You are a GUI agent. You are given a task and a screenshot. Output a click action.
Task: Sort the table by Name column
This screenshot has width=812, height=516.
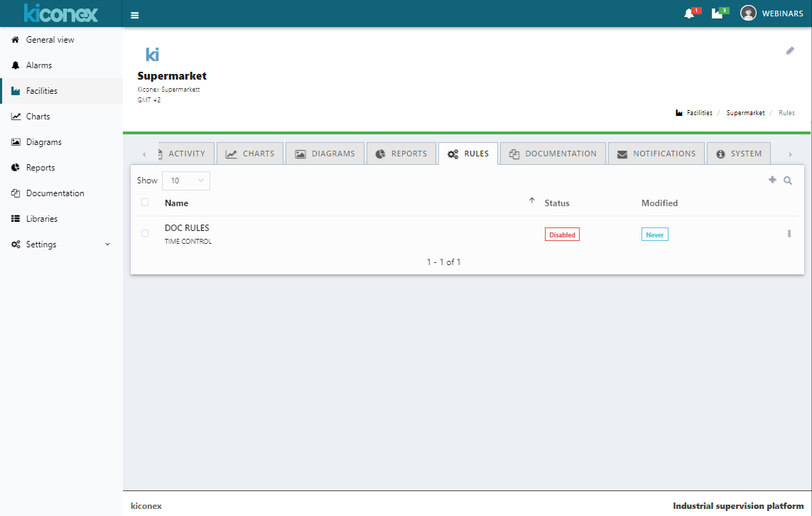(177, 203)
